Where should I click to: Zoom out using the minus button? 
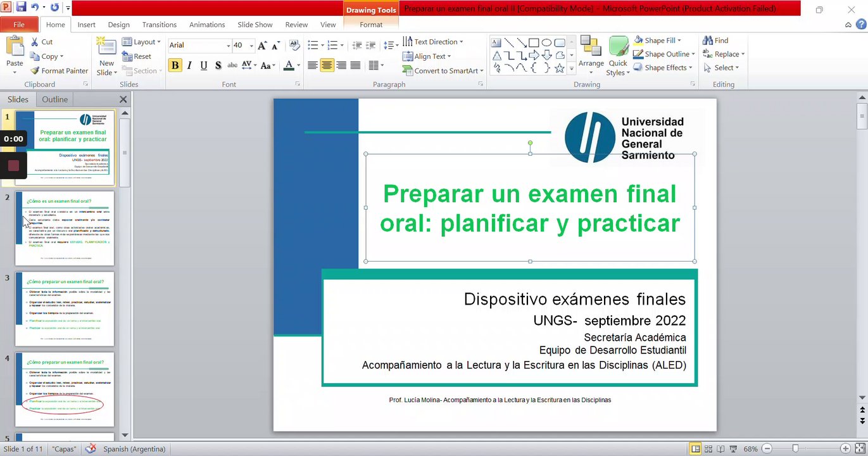(x=767, y=448)
